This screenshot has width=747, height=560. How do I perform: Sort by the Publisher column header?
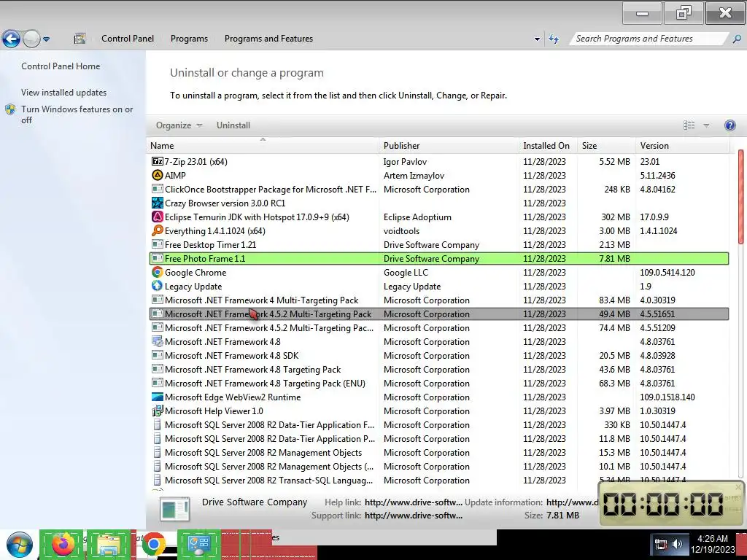pos(449,146)
